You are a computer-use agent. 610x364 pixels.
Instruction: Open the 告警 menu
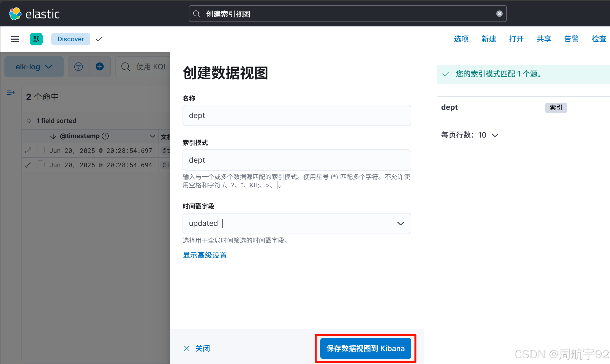point(571,39)
